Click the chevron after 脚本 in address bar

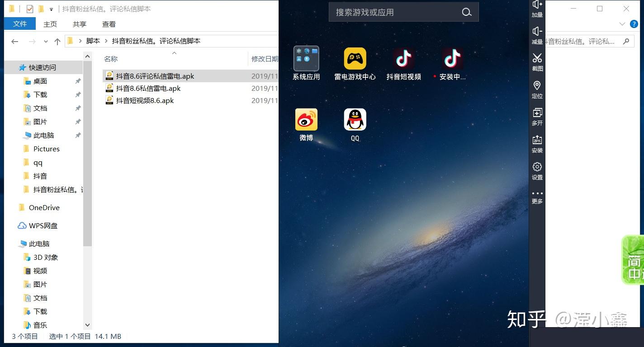click(x=106, y=41)
